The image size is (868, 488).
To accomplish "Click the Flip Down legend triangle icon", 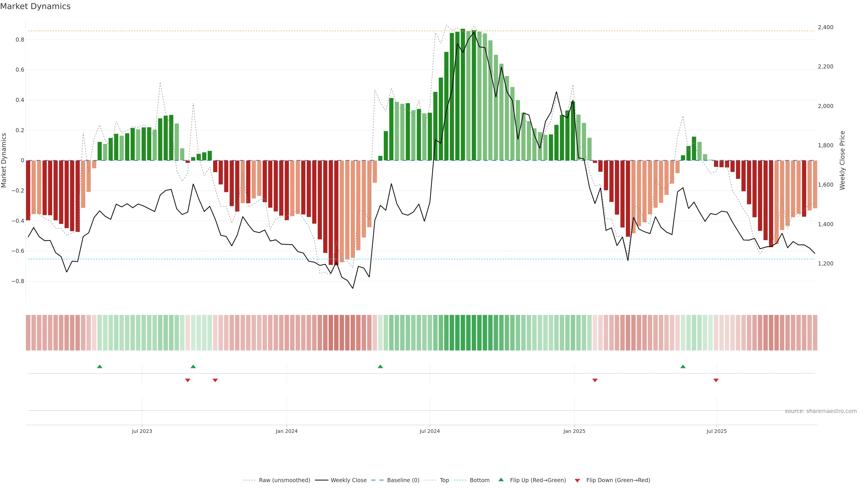I will click(577, 481).
